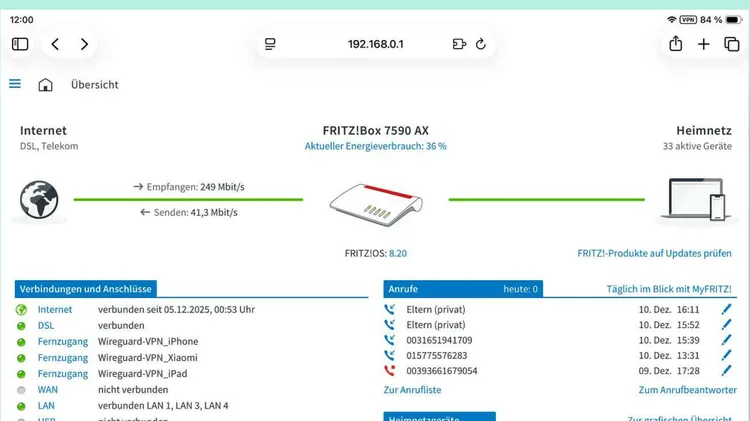The image size is (750, 421).
Task: Click the Internet globe icon
Action: pyautogui.click(x=41, y=200)
